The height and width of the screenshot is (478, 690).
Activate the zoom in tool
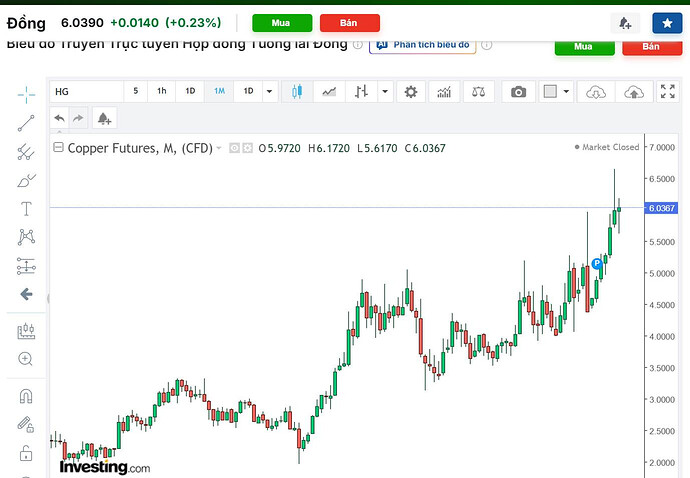[x=25, y=359]
